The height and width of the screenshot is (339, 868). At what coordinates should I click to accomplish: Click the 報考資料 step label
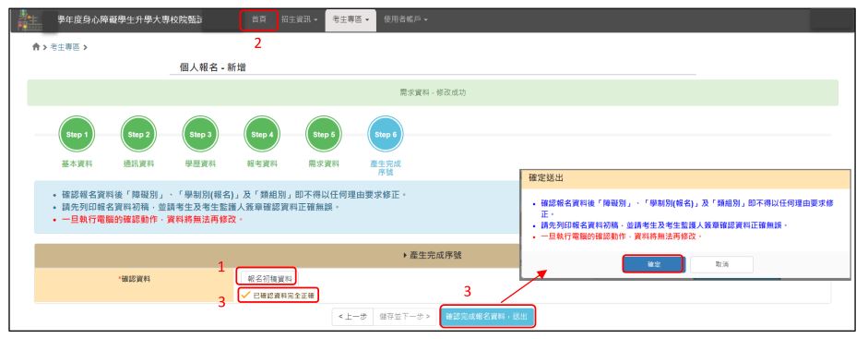[262, 164]
